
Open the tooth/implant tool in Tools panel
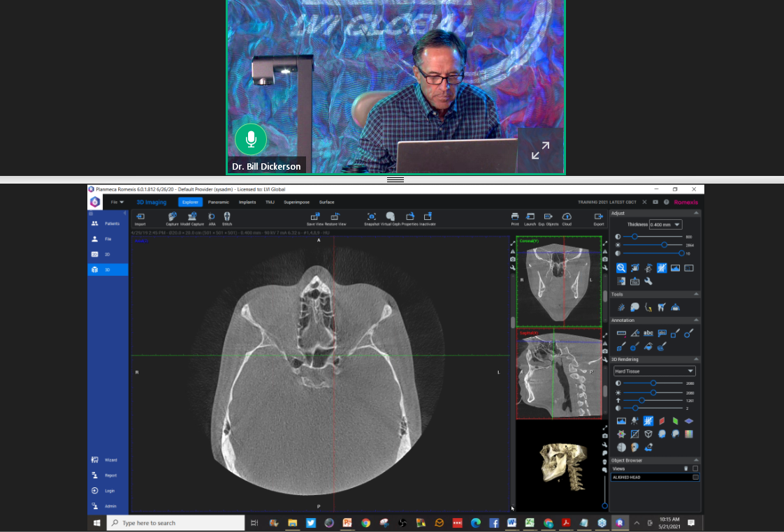point(662,307)
